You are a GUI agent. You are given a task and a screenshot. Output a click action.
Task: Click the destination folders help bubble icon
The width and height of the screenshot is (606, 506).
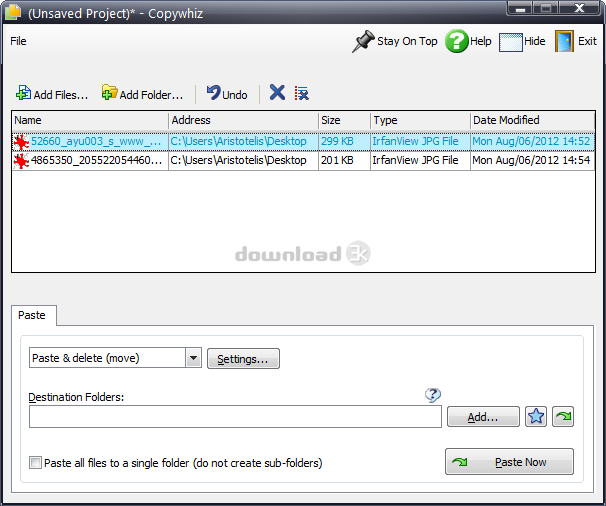(x=432, y=395)
